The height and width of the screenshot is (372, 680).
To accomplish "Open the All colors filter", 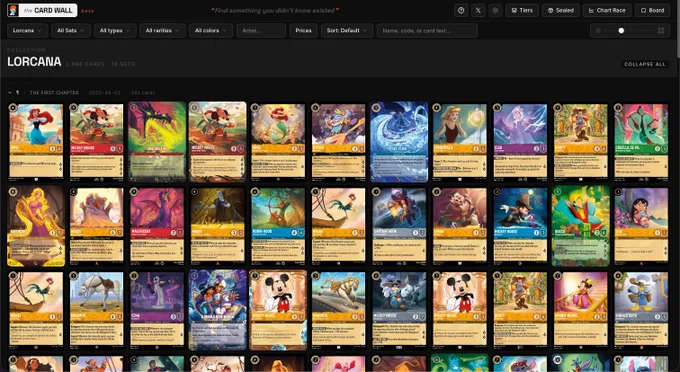I will [x=211, y=31].
